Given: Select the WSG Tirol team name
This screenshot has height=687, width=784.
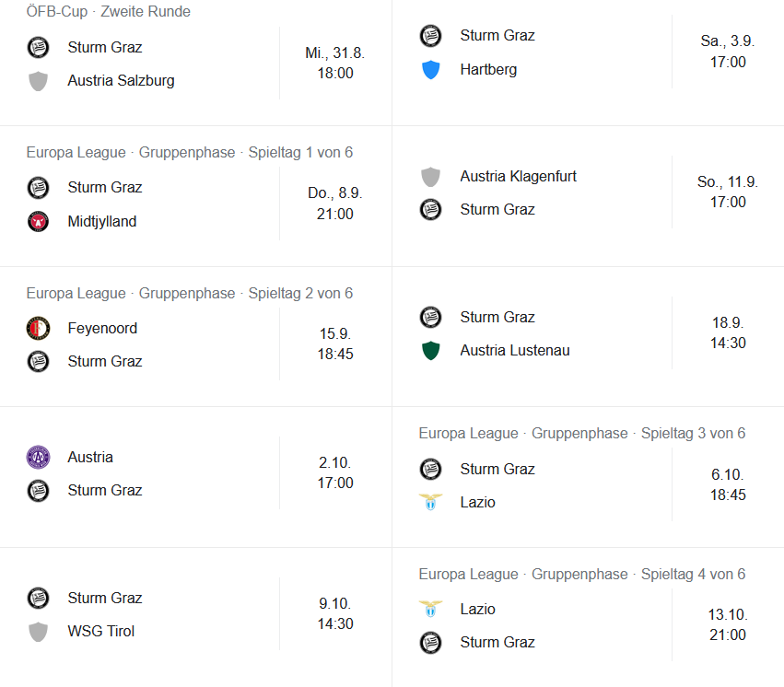Looking at the screenshot, I should tap(101, 631).
